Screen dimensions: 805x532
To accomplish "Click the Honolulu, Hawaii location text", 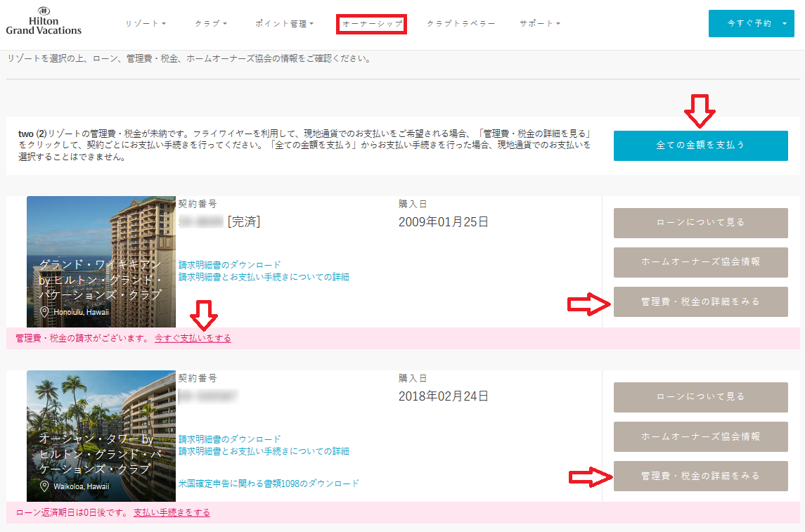I will (x=81, y=312).
